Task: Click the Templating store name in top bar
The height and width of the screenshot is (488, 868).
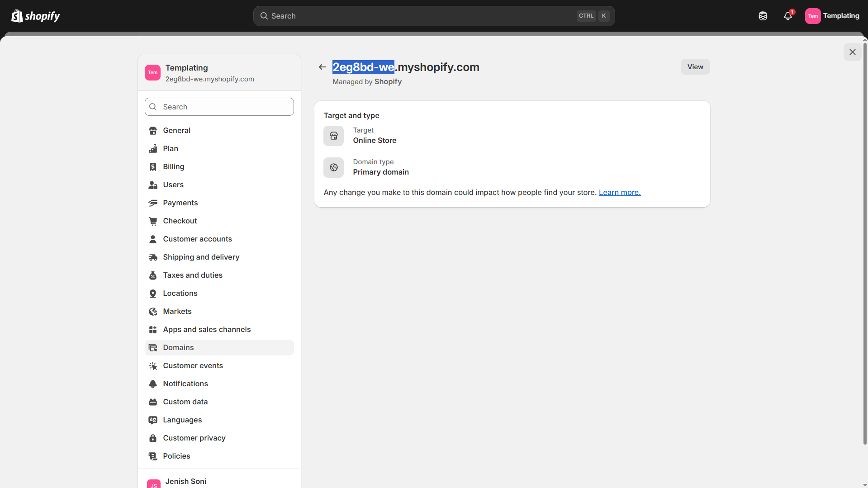Action: pyautogui.click(x=841, y=16)
